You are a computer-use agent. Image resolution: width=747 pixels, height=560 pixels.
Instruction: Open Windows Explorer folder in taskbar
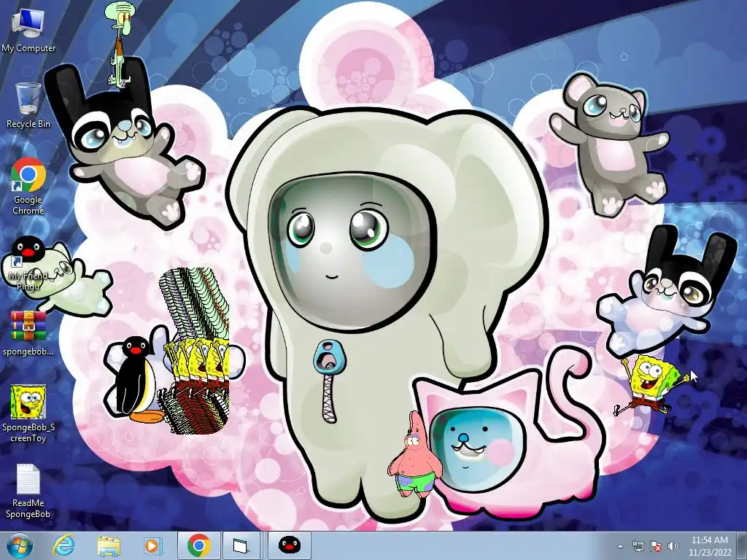pos(109,545)
